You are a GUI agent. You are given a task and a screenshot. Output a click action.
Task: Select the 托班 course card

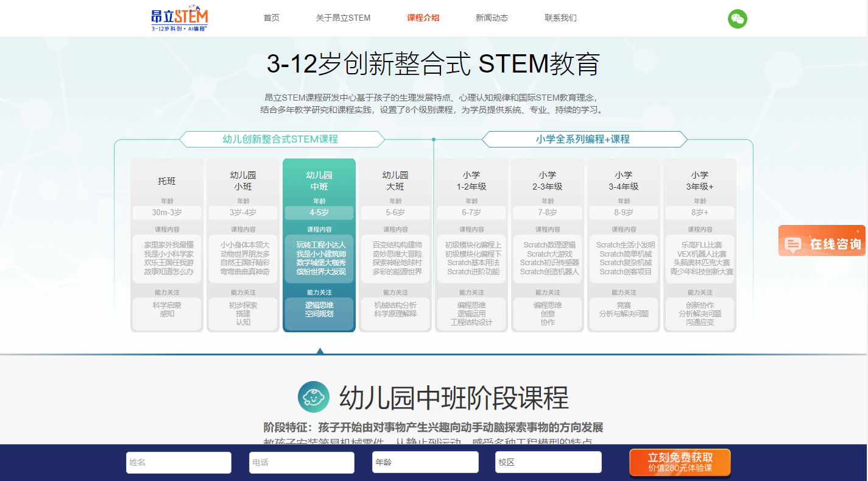(167, 245)
